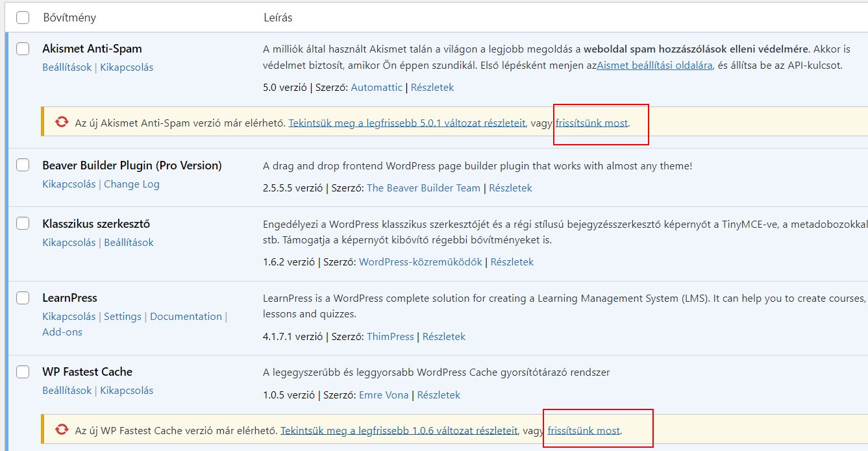The width and height of the screenshot is (868, 451).
Task: Click the '1.6.2 verzió' version text
Action: pyautogui.click(x=289, y=262)
